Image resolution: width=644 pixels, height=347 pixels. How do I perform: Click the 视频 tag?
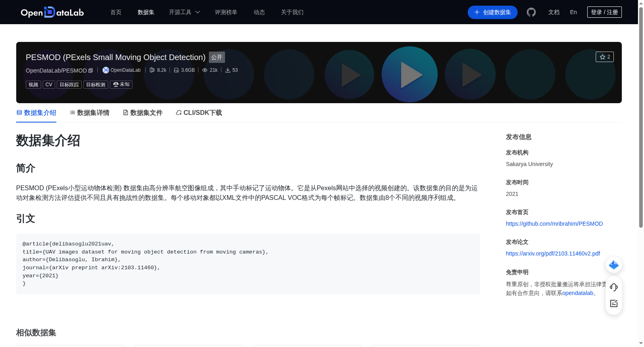point(33,85)
